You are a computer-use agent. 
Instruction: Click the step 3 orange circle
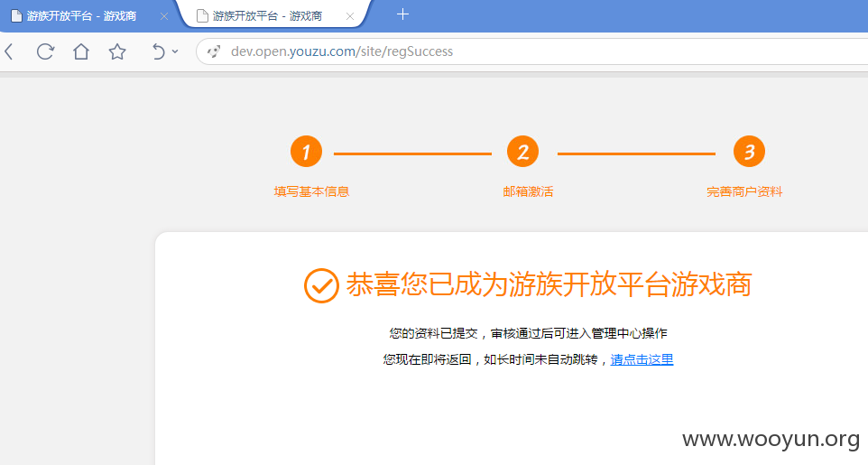point(749,152)
